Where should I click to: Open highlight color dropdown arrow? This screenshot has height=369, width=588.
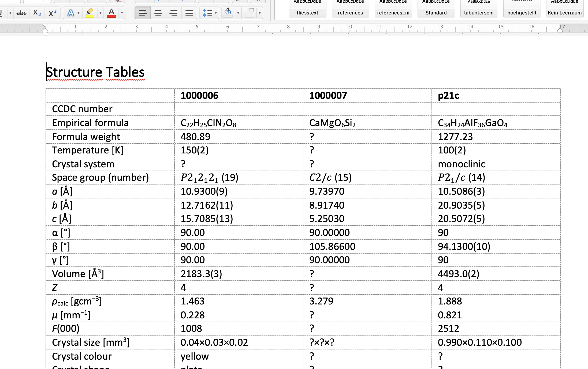click(x=101, y=13)
